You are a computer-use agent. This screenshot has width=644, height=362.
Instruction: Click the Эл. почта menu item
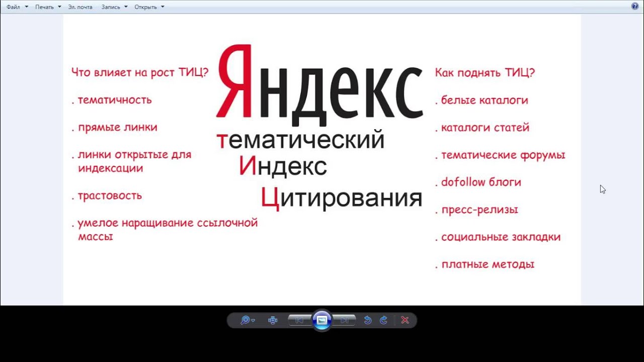tap(80, 7)
